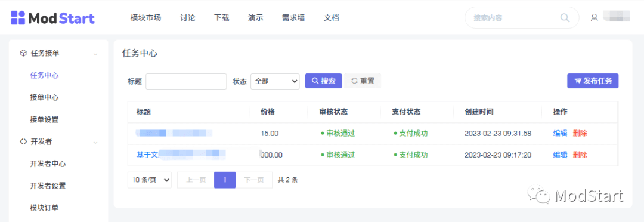Focus the 标题 filter input field
Screen dimensions: 644x222
tap(186, 81)
